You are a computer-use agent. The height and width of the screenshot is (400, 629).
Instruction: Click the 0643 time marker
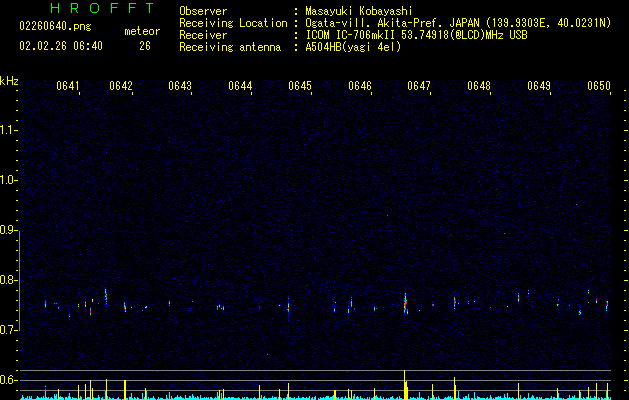pyautogui.click(x=180, y=86)
